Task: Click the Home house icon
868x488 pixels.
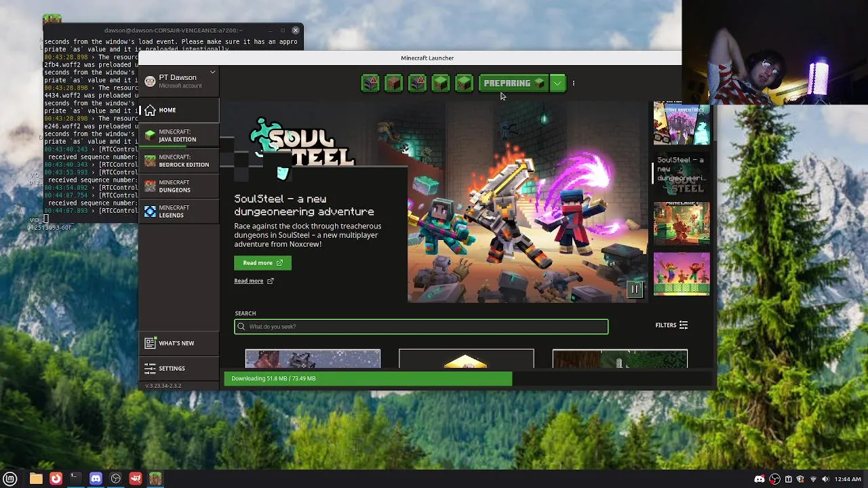Action: [x=150, y=110]
